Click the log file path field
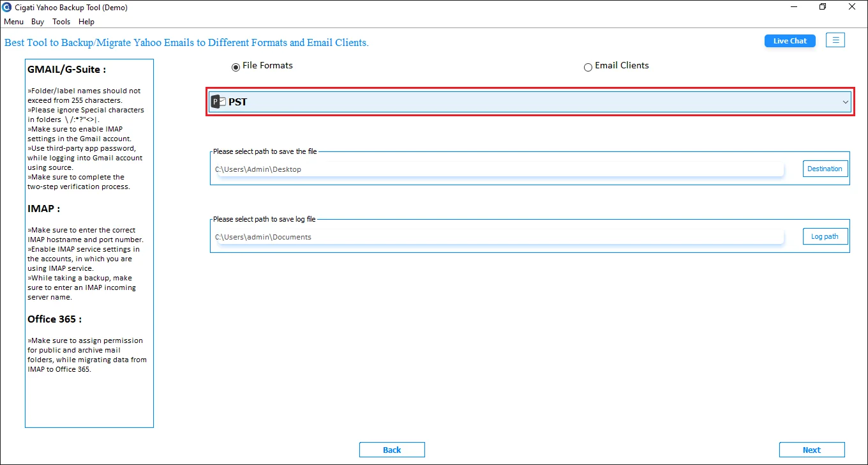This screenshot has width=868, height=465. (x=499, y=237)
